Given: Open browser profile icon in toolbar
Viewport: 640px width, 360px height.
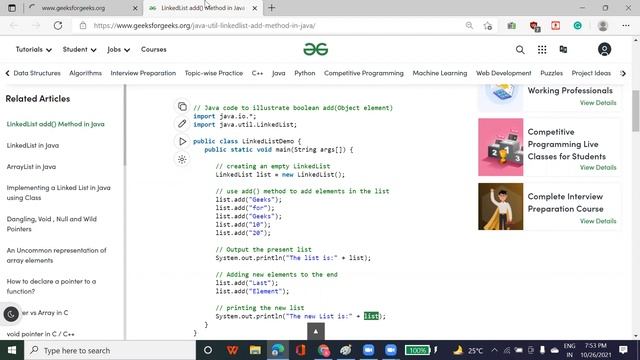Looking at the screenshot, I should click(602, 26).
